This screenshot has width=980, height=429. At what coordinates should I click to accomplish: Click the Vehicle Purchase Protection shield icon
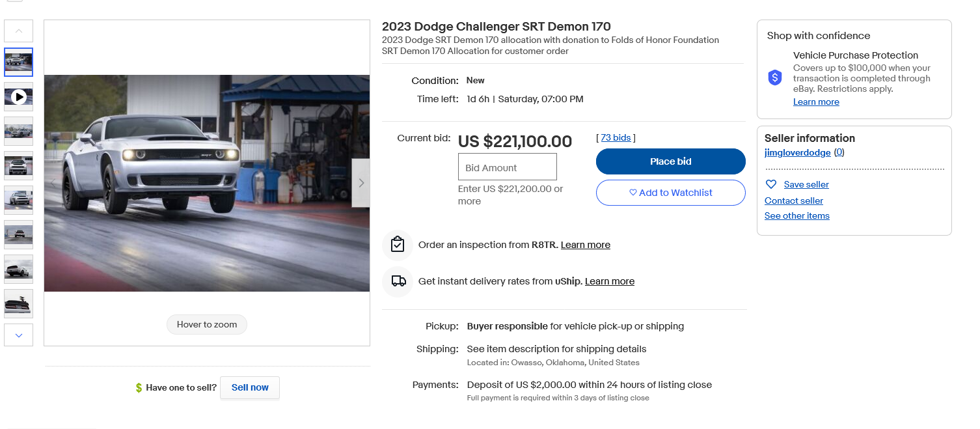click(x=774, y=78)
